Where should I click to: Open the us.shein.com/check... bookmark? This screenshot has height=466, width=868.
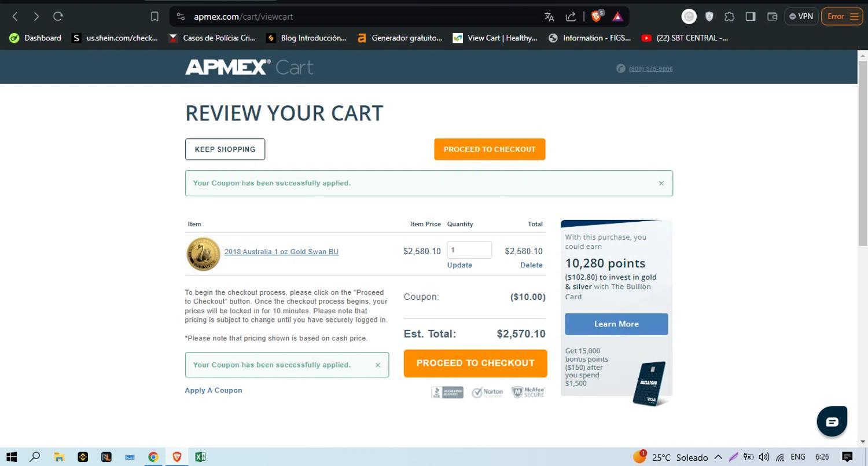click(115, 38)
